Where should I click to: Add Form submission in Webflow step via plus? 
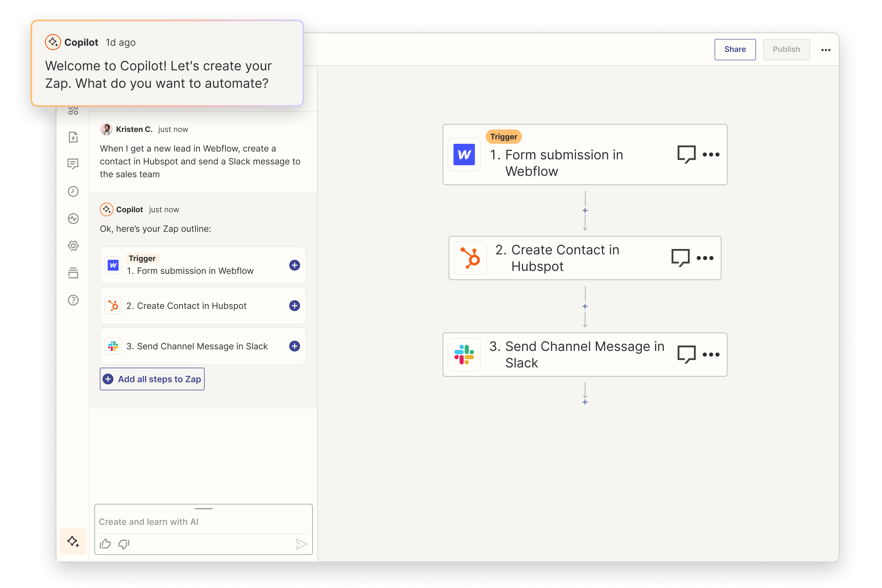294,265
